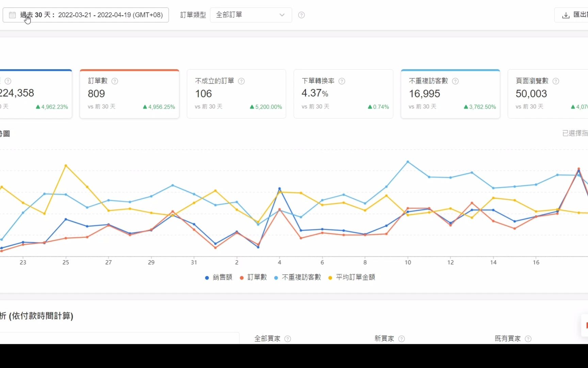The width and height of the screenshot is (588, 368).
Task: Toggle 銷售額 legend item in chart
Action: [219, 277]
